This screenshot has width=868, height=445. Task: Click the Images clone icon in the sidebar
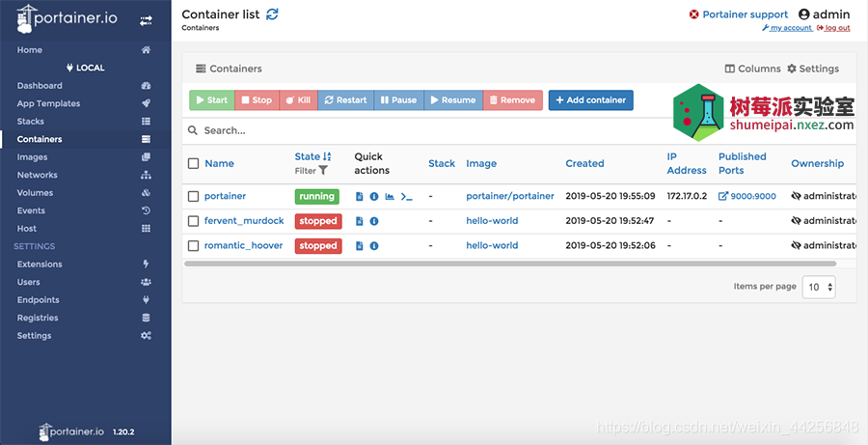(147, 157)
